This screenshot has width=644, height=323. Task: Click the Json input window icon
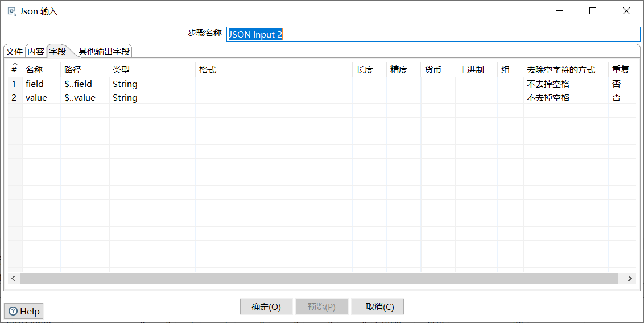pyautogui.click(x=12, y=11)
